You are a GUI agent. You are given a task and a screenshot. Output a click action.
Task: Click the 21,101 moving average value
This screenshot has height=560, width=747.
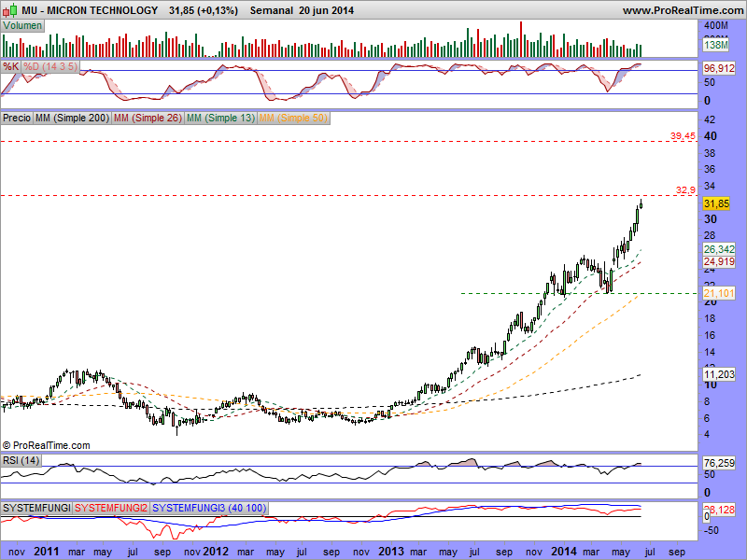pyautogui.click(x=719, y=293)
